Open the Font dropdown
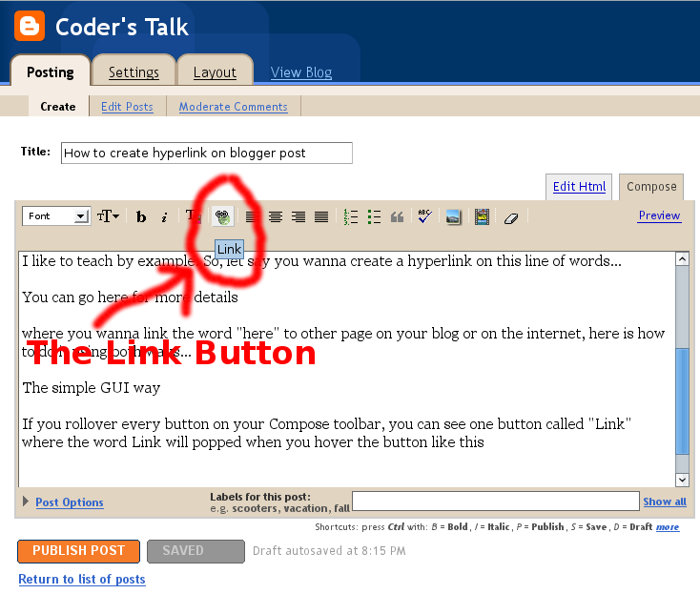The height and width of the screenshot is (594, 700). click(x=56, y=216)
